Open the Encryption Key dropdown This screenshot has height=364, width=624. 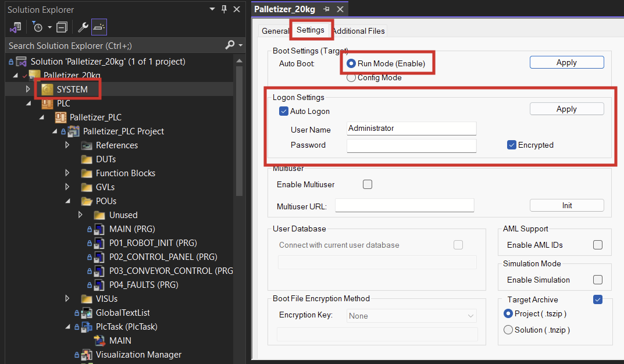click(x=412, y=316)
